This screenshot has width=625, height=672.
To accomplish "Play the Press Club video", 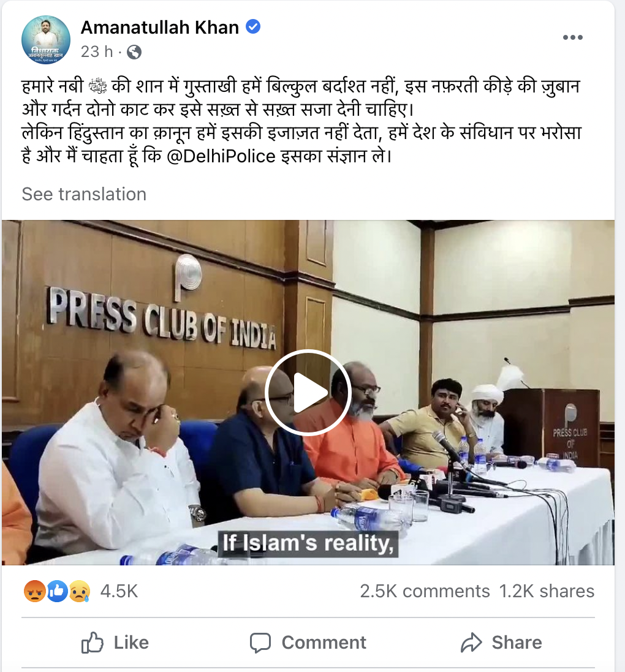I will tap(308, 393).
